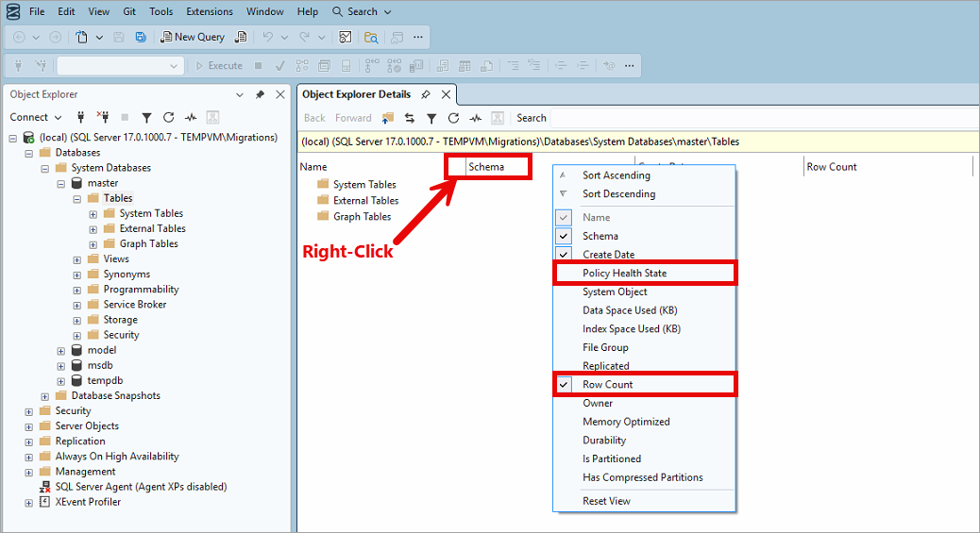
Task: Expand the msdb database node
Action: click(61, 366)
